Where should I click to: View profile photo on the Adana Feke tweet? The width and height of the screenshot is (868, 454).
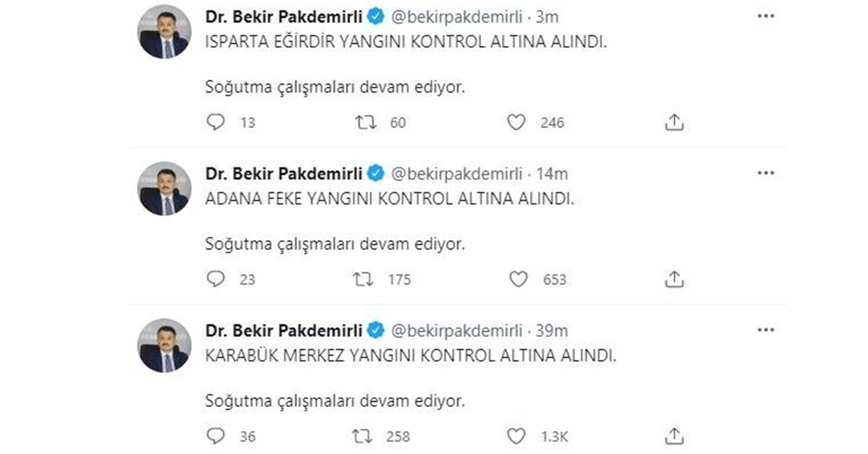pos(163,188)
